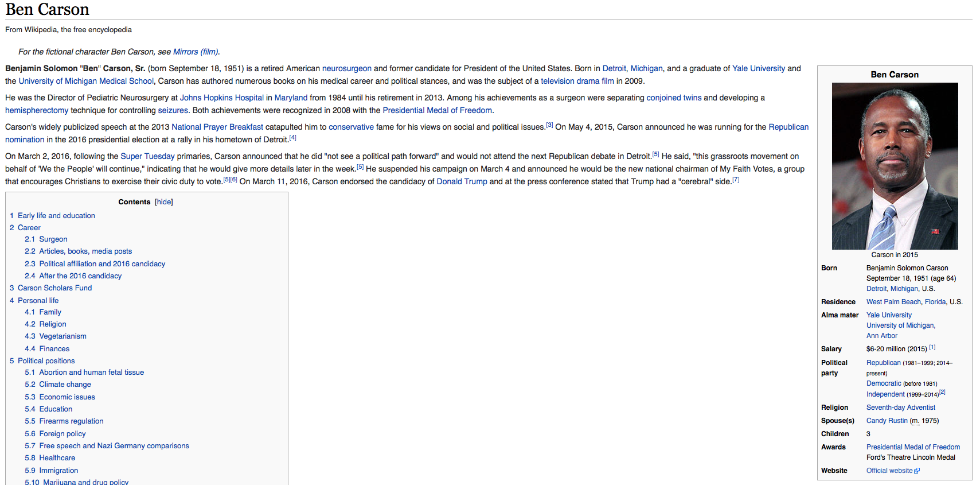Open the Johns Hopkins Hospital link
Viewport: 980px width, 485px height.
tap(222, 98)
